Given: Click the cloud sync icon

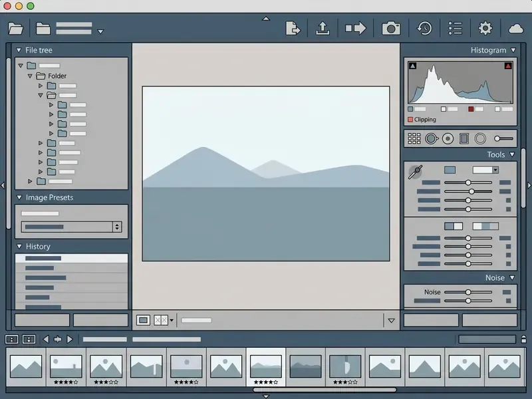Looking at the screenshot, I should click(516, 29).
